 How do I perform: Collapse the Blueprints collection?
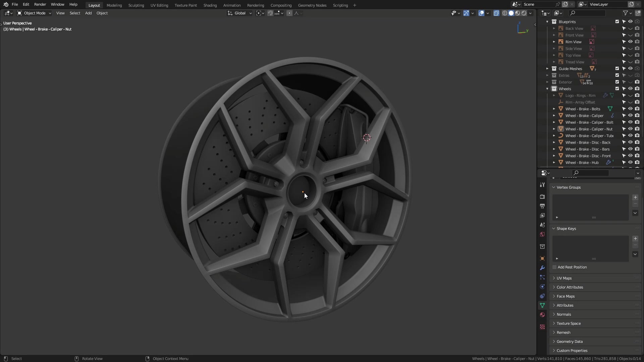[547, 22]
